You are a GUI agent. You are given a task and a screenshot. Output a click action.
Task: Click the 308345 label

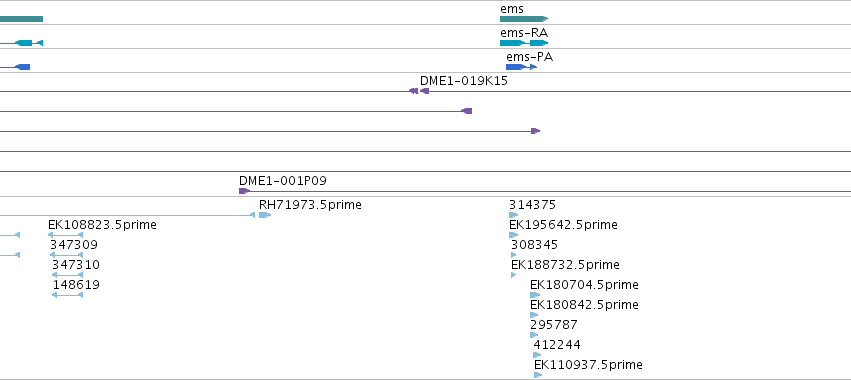click(x=535, y=245)
